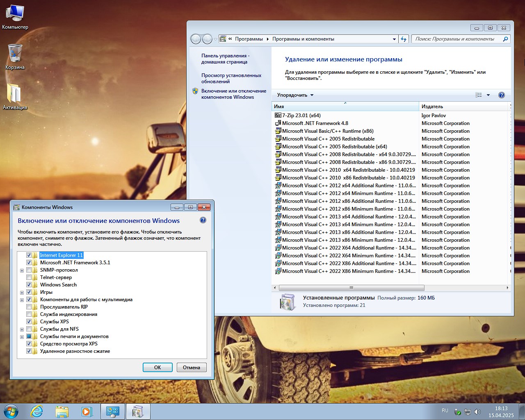Viewport: 525px width, 420px height.
Task: Expand the SNMP-протокол tree node
Action: [x=22, y=270]
